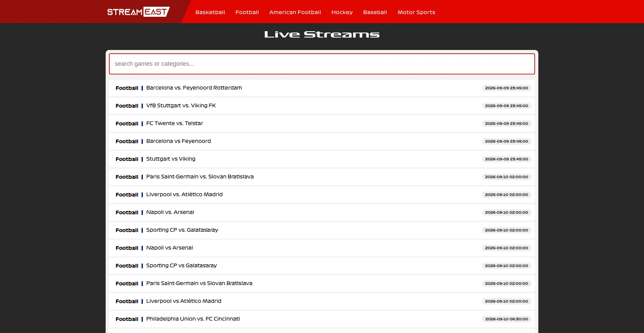Click the Live Streams heading
The width and height of the screenshot is (644, 333).
(322, 35)
